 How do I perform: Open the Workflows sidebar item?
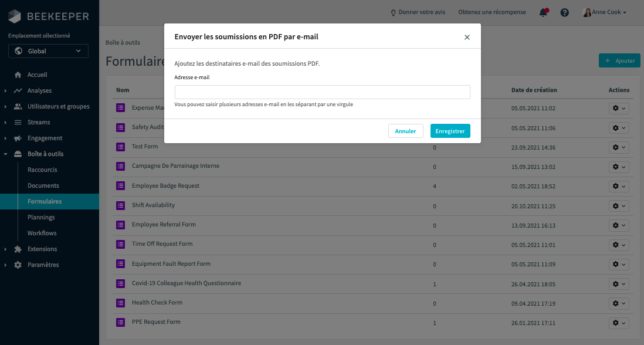tap(42, 234)
